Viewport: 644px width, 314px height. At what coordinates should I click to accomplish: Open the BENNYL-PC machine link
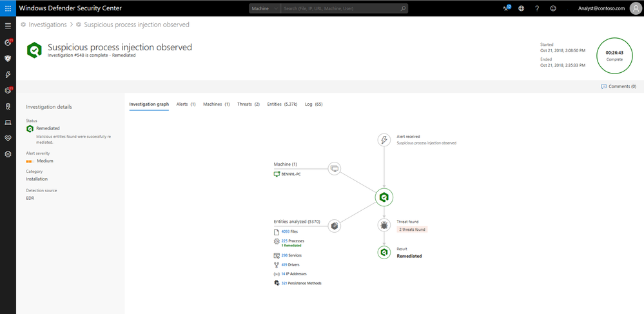click(x=291, y=174)
